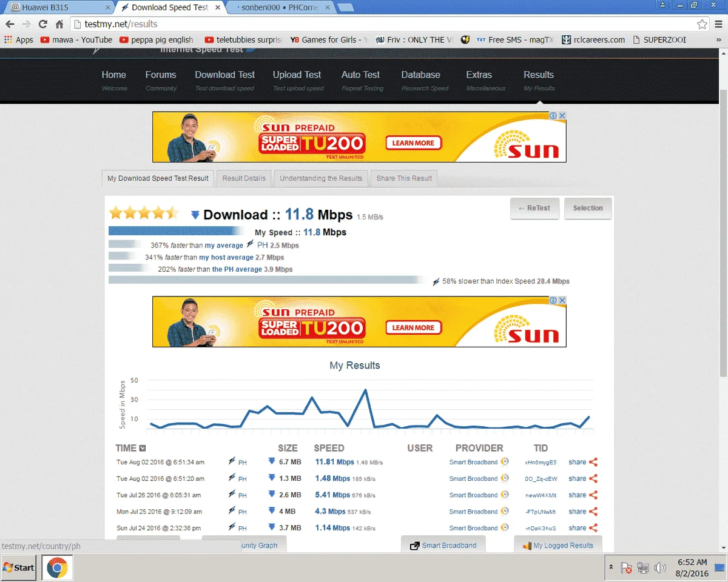
Task: Open the peppa pig english bookmark
Action: (157, 39)
